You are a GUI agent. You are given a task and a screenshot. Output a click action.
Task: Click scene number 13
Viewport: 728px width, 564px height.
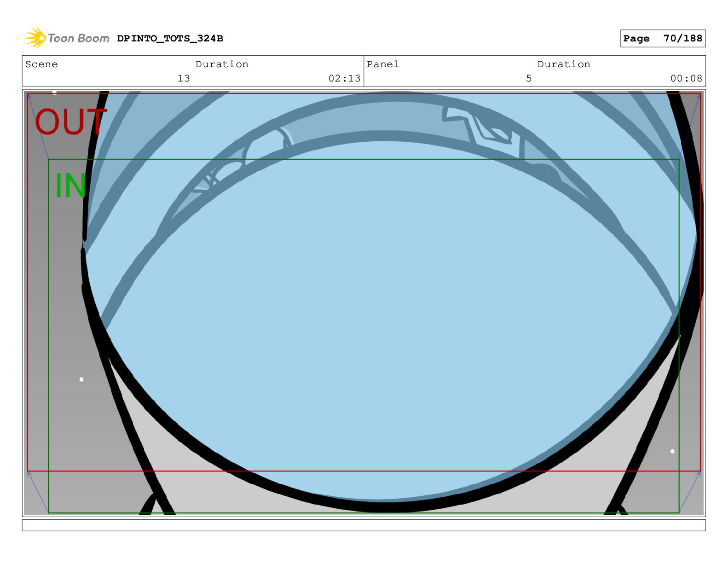pyautogui.click(x=184, y=78)
